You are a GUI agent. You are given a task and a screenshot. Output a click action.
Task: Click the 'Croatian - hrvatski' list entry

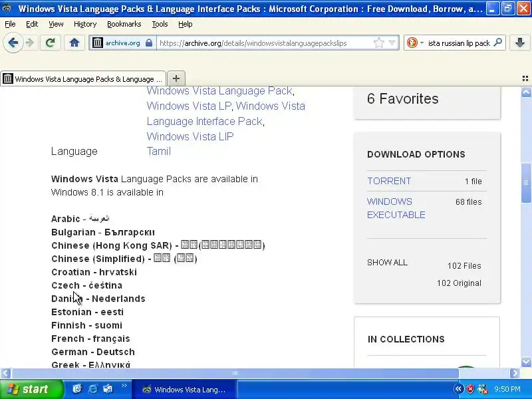(x=94, y=272)
